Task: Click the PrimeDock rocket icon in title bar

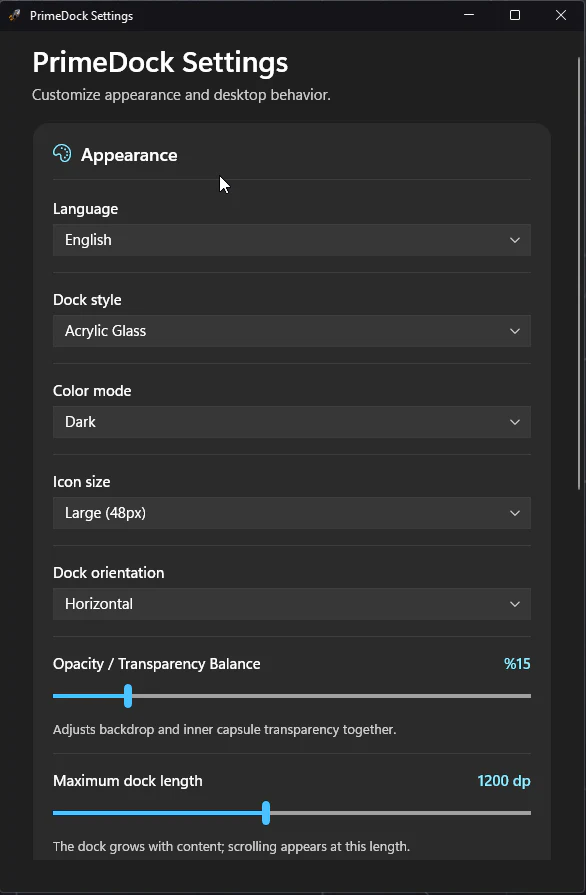Action: point(14,15)
